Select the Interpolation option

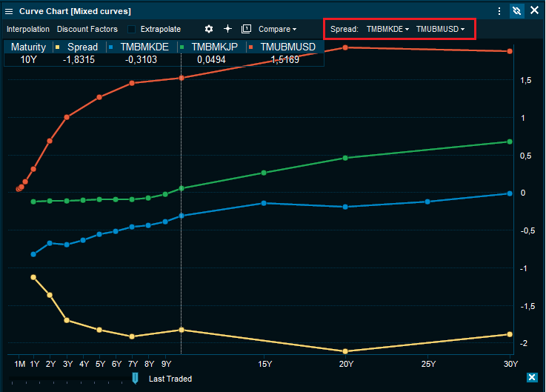pyautogui.click(x=28, y=29)
